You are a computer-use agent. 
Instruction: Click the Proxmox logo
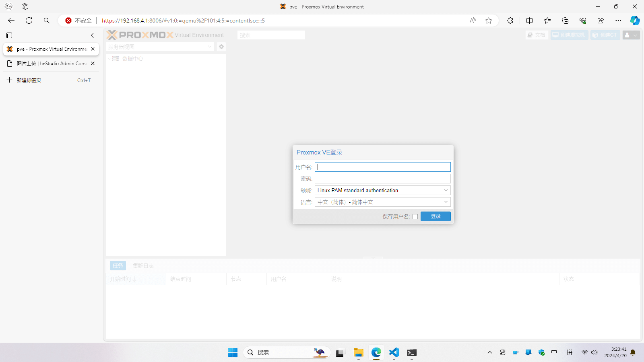[140, 35]
